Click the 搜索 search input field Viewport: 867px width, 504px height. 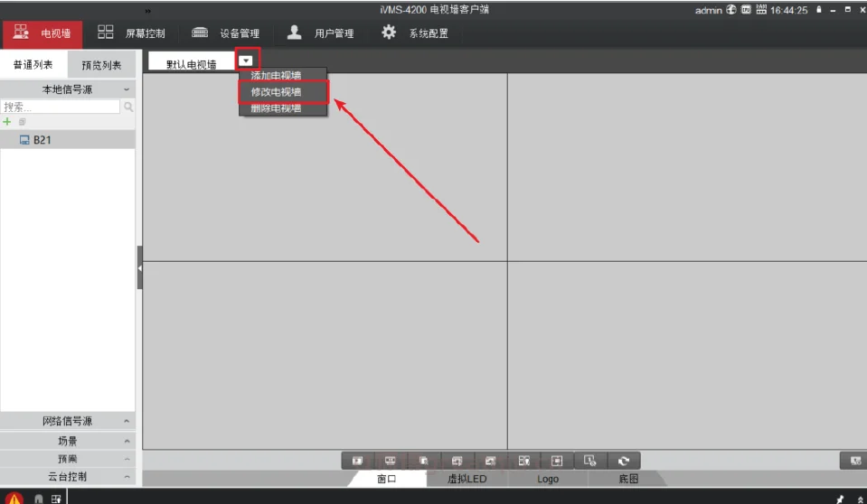tap(60, 107)
